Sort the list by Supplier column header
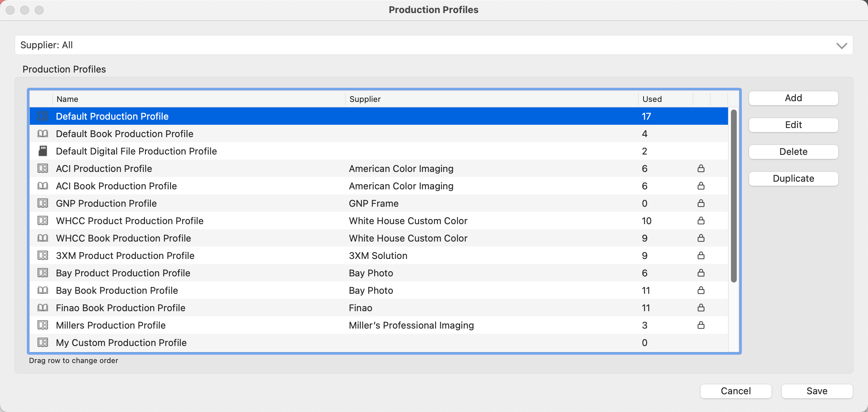868x412 pixels. tap(491, 99)
